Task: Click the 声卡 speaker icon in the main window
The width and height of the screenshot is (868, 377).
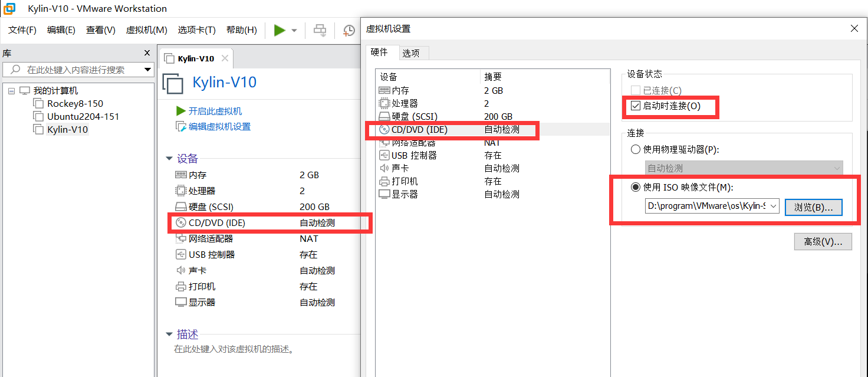Action: point(180,270)
